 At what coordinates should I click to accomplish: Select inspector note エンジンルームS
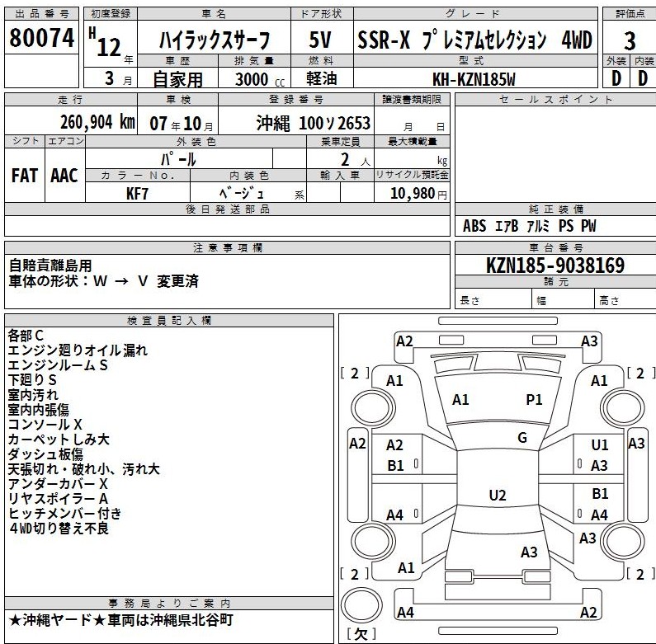(x=58, y=365)
